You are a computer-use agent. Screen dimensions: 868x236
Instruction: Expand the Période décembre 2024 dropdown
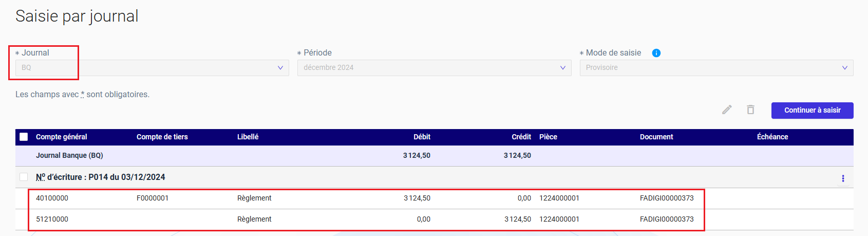pos(434,68)
